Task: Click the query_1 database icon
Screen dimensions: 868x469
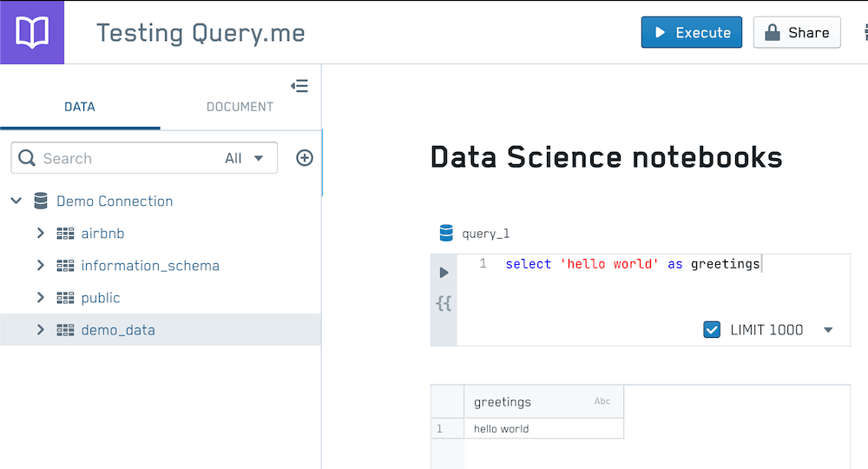Action: point(446,233)
